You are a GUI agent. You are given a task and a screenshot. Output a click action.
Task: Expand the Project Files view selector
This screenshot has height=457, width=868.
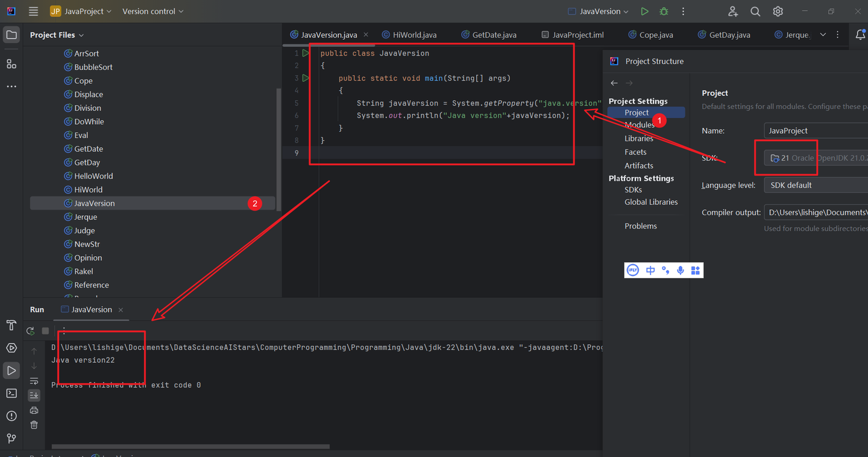(57, 35)
